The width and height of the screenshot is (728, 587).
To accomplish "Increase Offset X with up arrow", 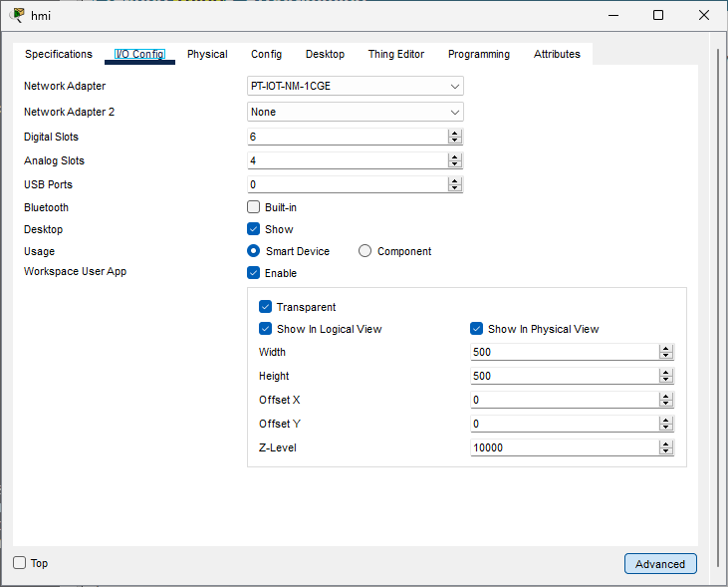I will click(666, 396).
